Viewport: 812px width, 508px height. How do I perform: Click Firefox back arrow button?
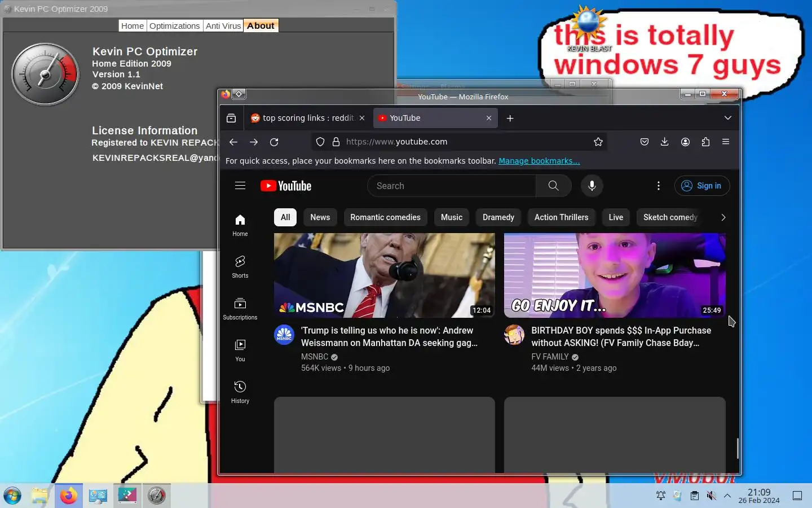coord(233,142)
